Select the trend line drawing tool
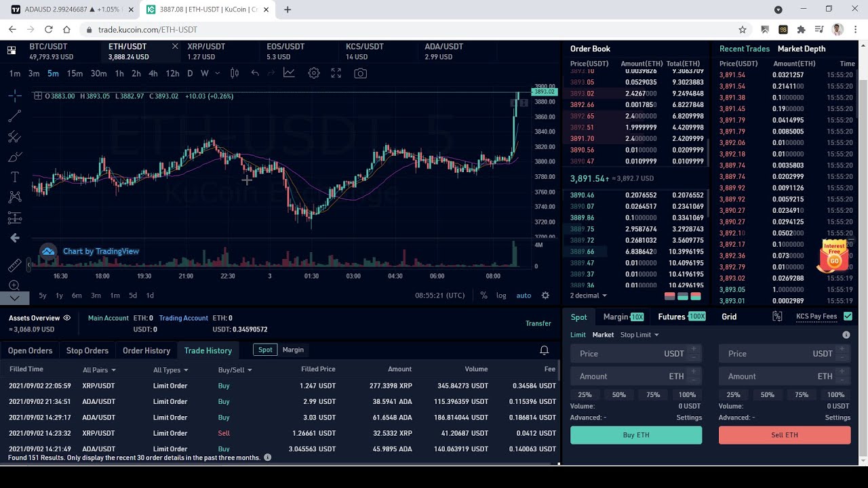This screenshot has height=488, width=868. [14, 116]
